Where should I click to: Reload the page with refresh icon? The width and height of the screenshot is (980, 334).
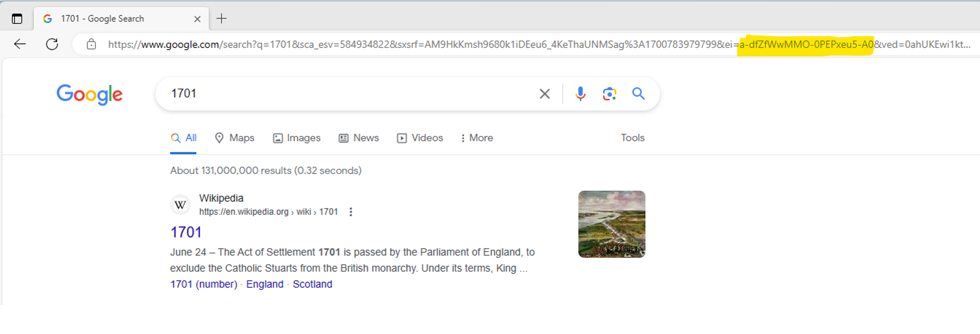(x=52, y=44)
